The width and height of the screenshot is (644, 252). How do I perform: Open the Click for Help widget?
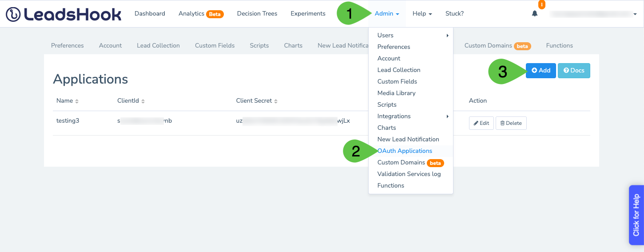click(x=636, y=215)
